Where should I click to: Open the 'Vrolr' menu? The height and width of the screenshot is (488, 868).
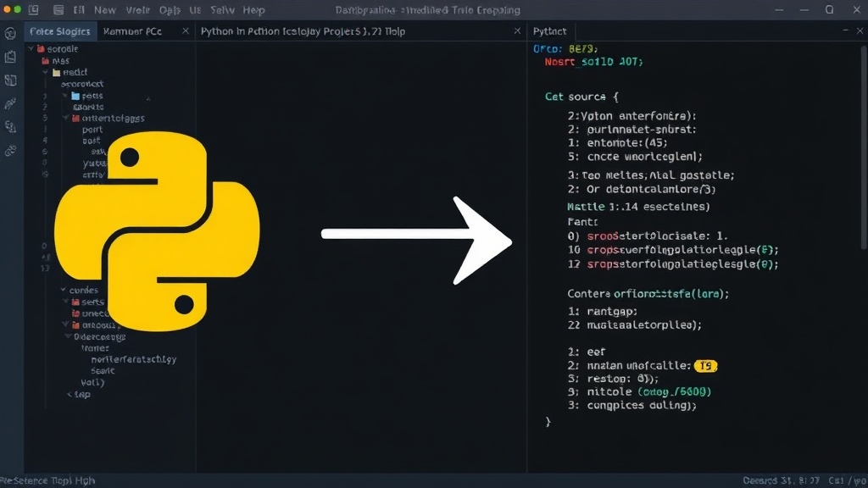(137, 10)
